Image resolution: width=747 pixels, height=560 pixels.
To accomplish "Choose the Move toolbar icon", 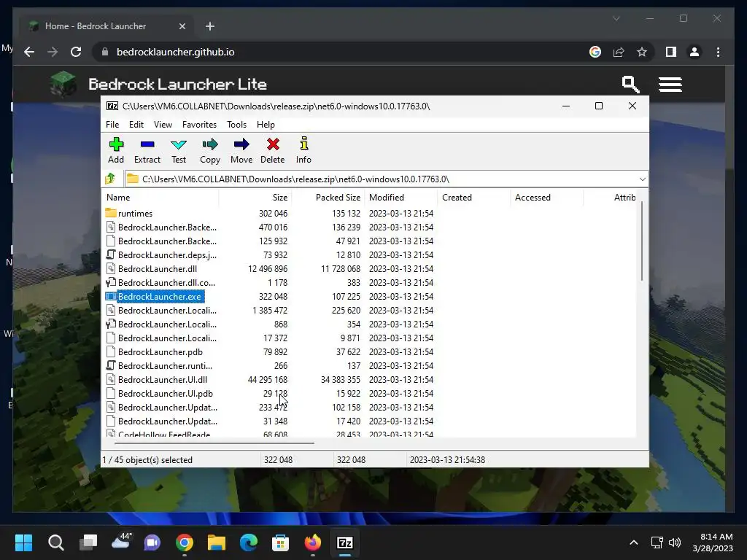I will click(x=241, y=144).
